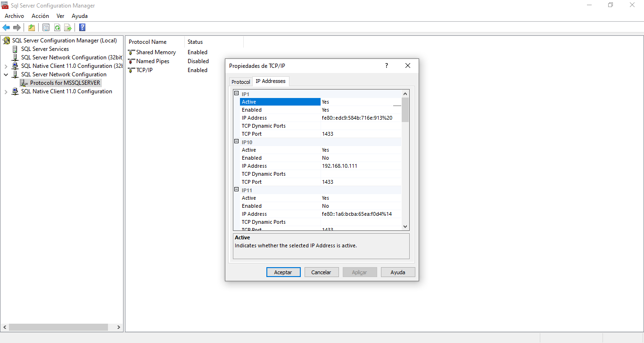Click the Shared Memory protocol icon

pos(132,52)
